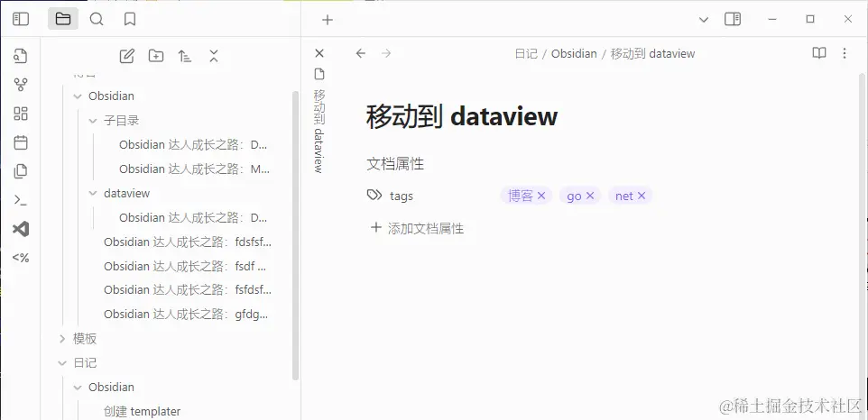This screenshot has height=420, width=868.
Task: Click the tags property icon
Action: coord(374,195)
